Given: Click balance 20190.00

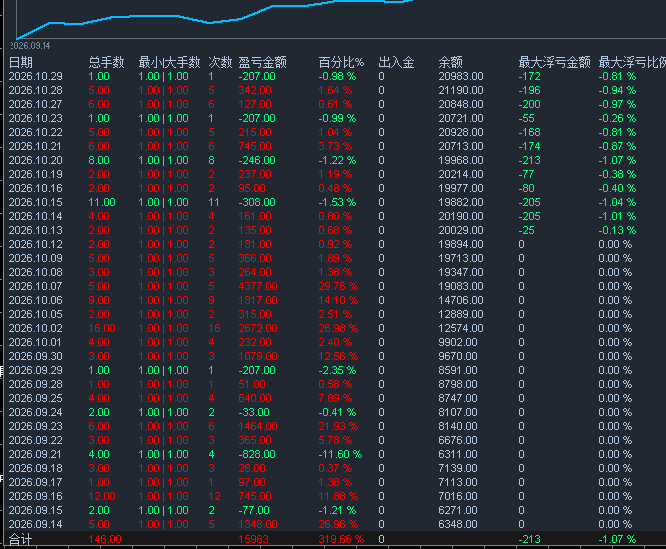Looking at the screenshot, I should [460, 217].
